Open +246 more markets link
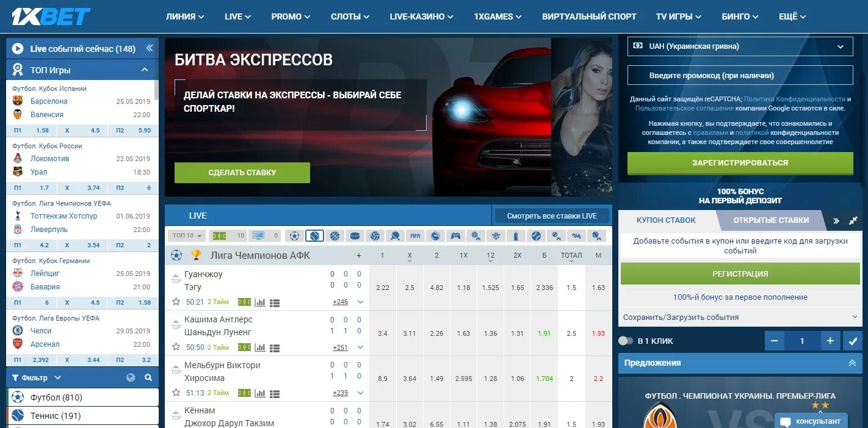868x428 pixels. point(340,302)
